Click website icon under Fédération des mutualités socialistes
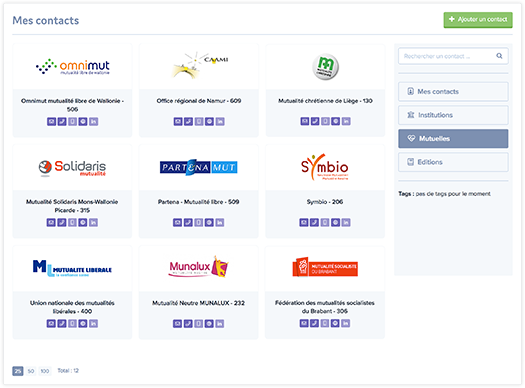 tap(335, 323)
